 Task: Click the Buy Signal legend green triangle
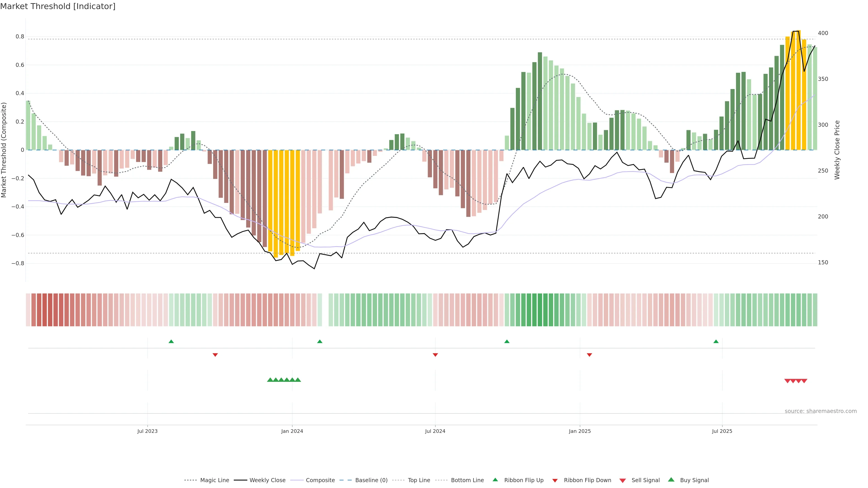click(671, 480)
